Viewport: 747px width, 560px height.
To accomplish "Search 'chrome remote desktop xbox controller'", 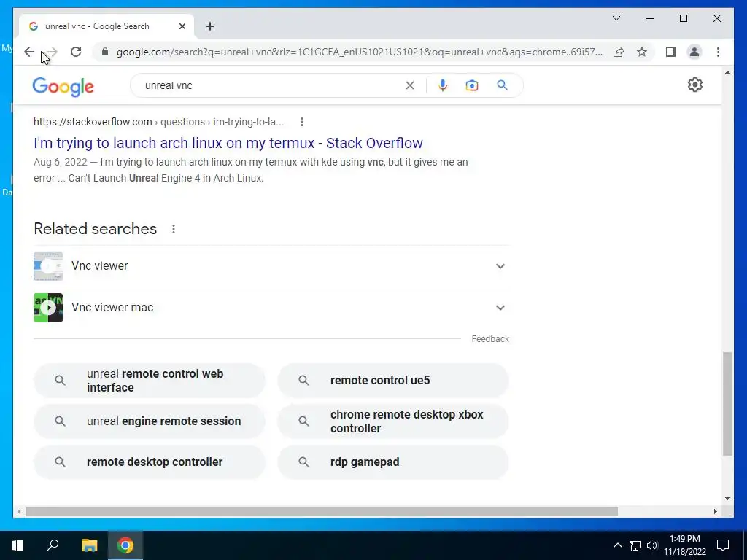I will (x=393, y=421).
